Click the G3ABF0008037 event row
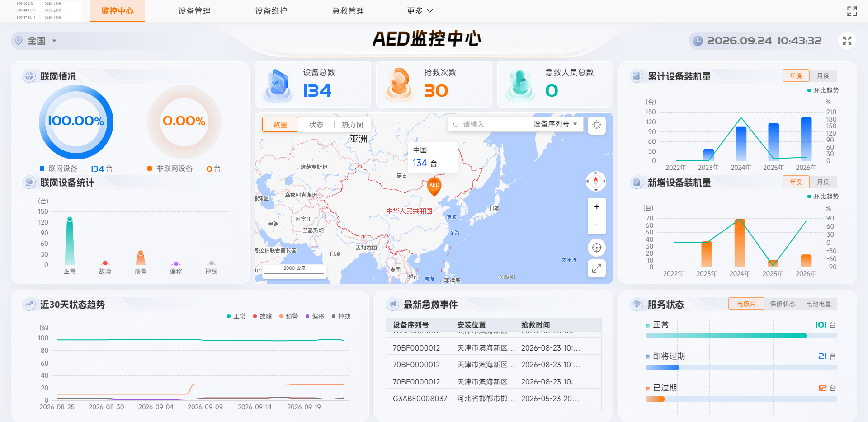868x422 pixels. coord(494,399)
